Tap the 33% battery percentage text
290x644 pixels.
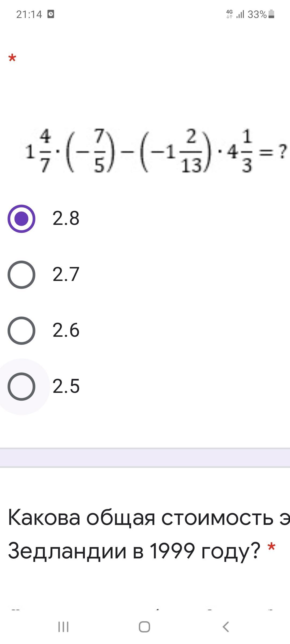tap(257, 14)
